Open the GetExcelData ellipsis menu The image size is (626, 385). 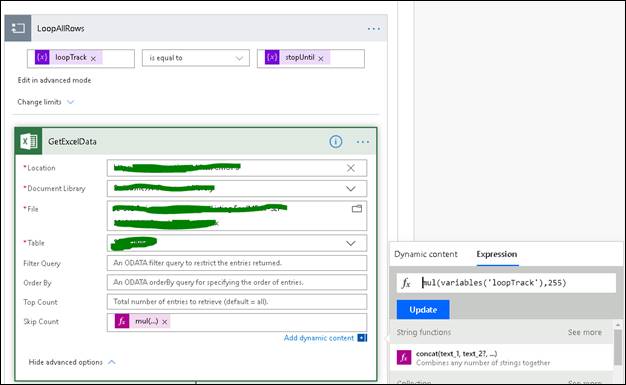tap(363, 142)
